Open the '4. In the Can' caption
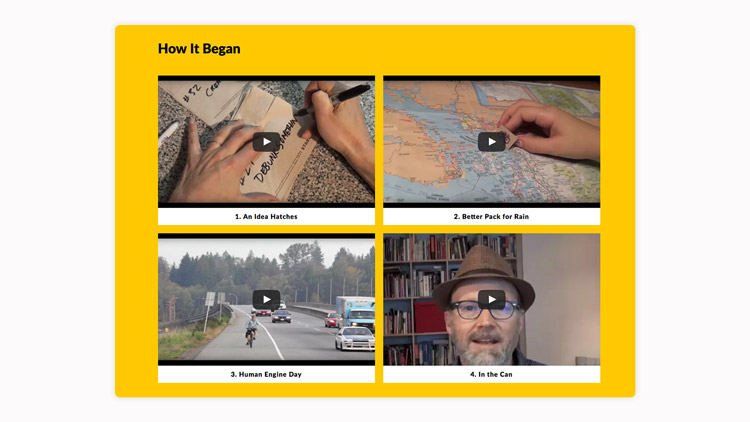The height and width of the screenshot is (422, 750). tap(491, 375)
